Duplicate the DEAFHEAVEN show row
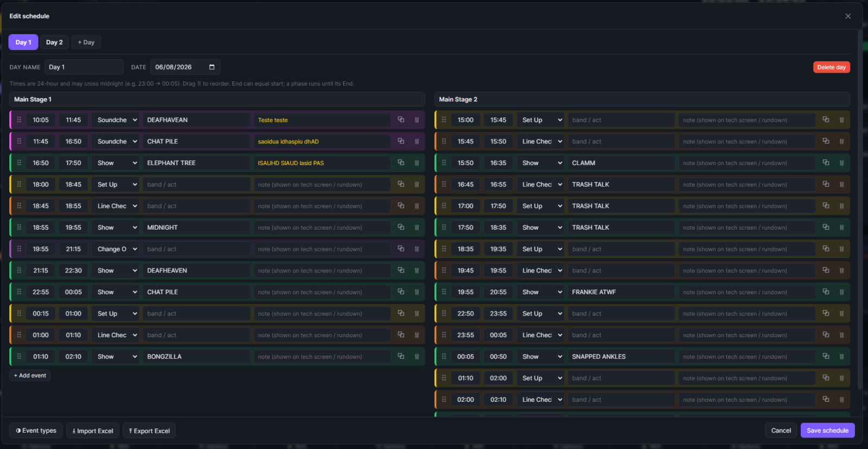Viewport: 868px width, 449px height. click(x=401, y=270)
